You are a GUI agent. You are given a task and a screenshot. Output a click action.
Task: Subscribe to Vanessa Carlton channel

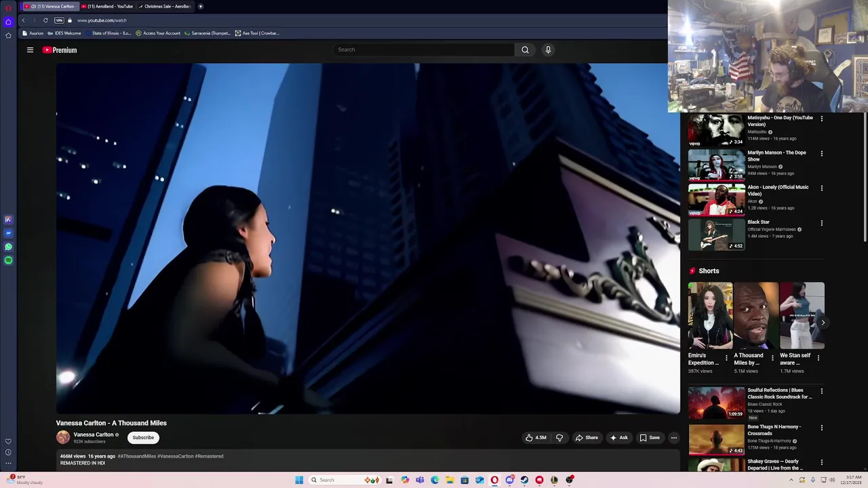[143, 438]
